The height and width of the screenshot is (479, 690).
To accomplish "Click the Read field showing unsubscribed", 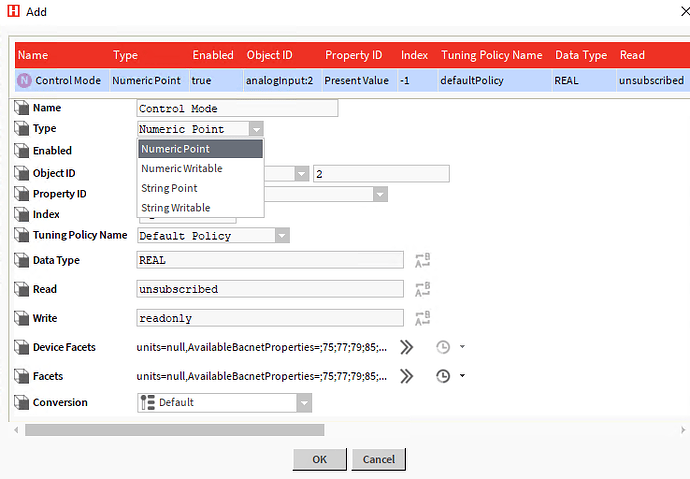I will [270, 289].
